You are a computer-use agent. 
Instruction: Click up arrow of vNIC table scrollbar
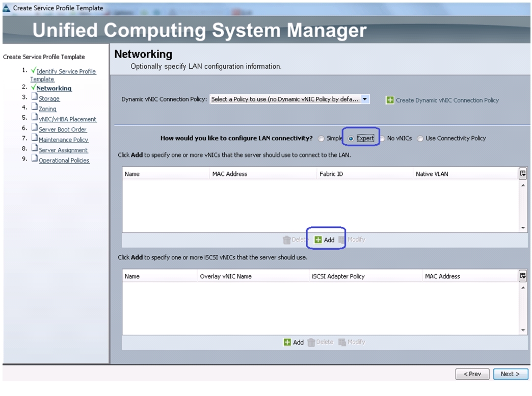523,186
